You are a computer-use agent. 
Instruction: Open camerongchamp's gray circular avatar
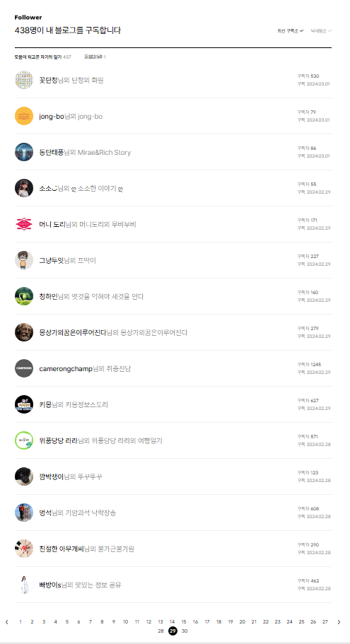tap(24, 368)
